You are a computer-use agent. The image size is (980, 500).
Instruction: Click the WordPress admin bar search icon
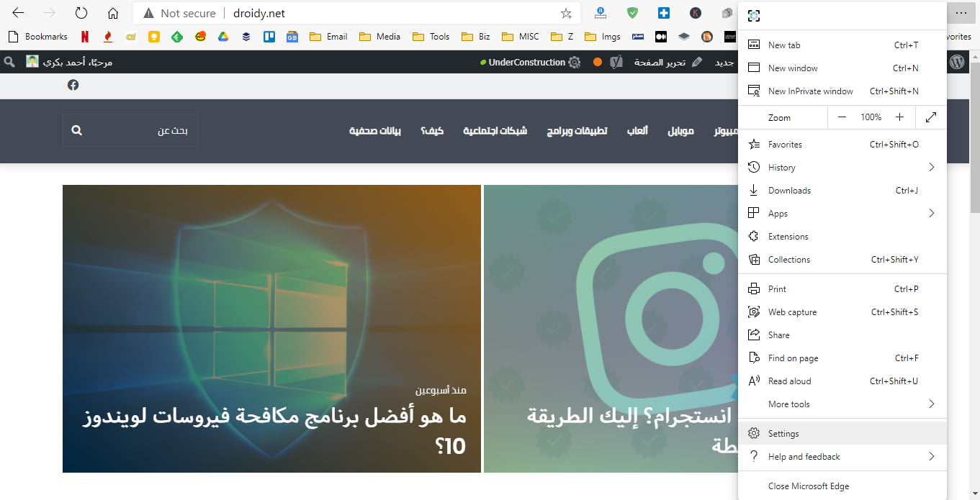tap(9, 62)
